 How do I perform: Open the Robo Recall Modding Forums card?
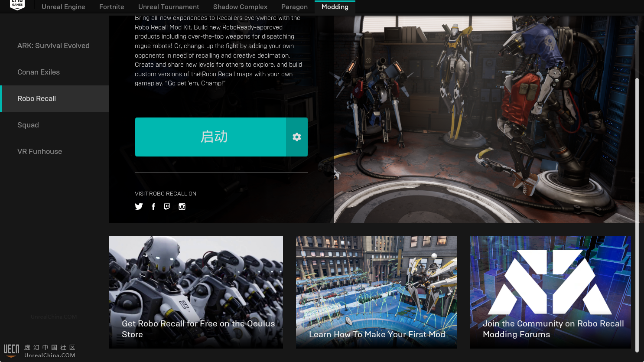(550, 292)
